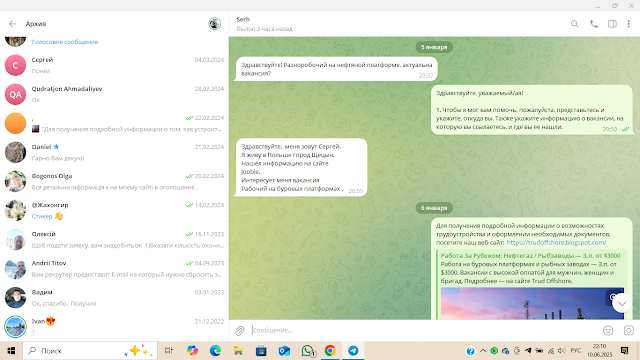Switch to Google Chrome on the taskbar
The image size is (640, 360).
pyautogui.click(x=330, y=351)
